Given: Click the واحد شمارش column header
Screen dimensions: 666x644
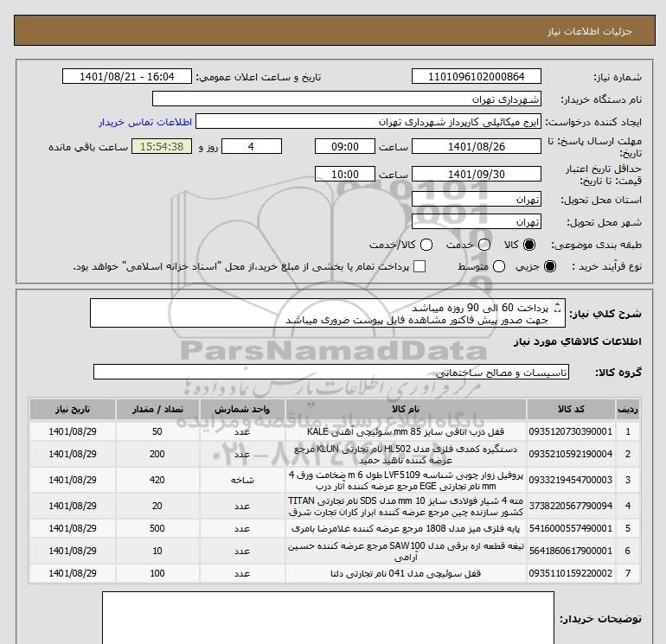Looking at the screenshot, I should point(242,409).
